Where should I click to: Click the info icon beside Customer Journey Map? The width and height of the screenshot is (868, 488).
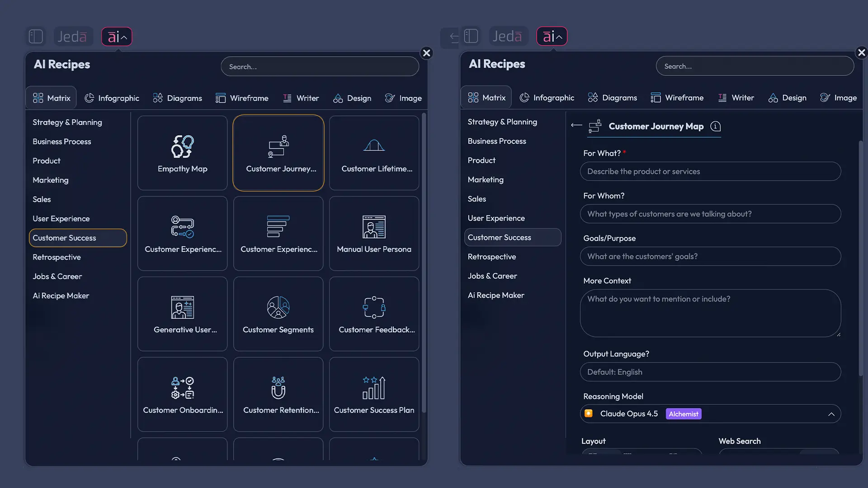[x=716, y=127]
